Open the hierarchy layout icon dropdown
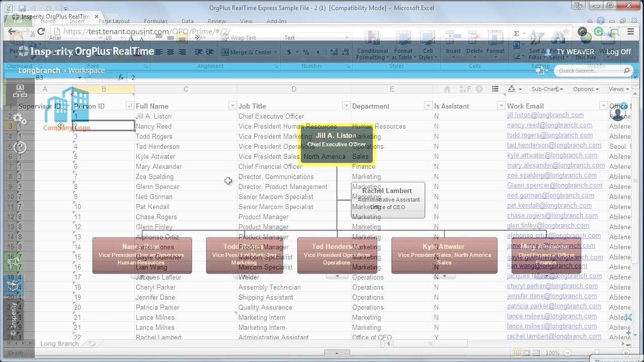 tap(514, 89)
